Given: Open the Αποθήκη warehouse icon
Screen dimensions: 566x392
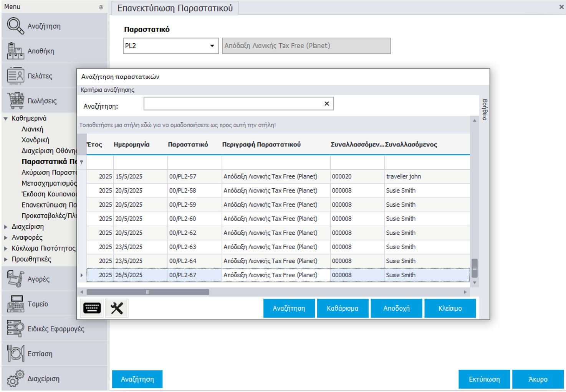Looking at the screenshot, I should click(x=15, y=51).
